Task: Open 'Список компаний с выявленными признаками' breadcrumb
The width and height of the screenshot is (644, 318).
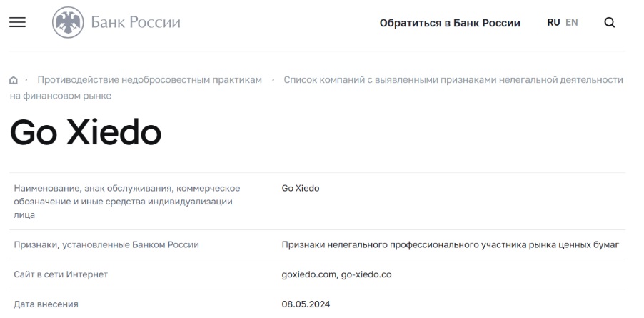Action: 453,79
